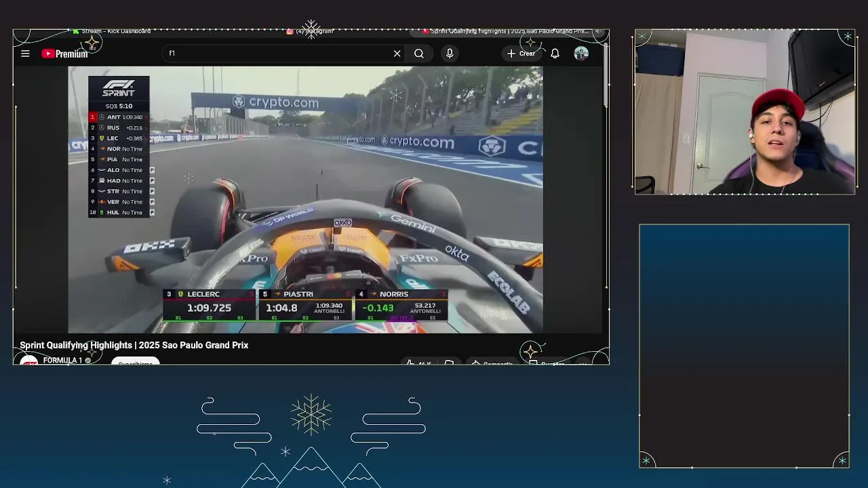
Task: Go to YouTube Premium home logo
Action: pos(64,54)
